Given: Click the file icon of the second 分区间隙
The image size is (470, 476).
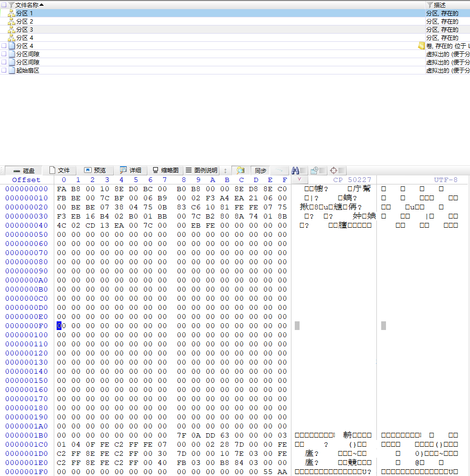Looking at the screenshot, I should (x=12, y=62).
